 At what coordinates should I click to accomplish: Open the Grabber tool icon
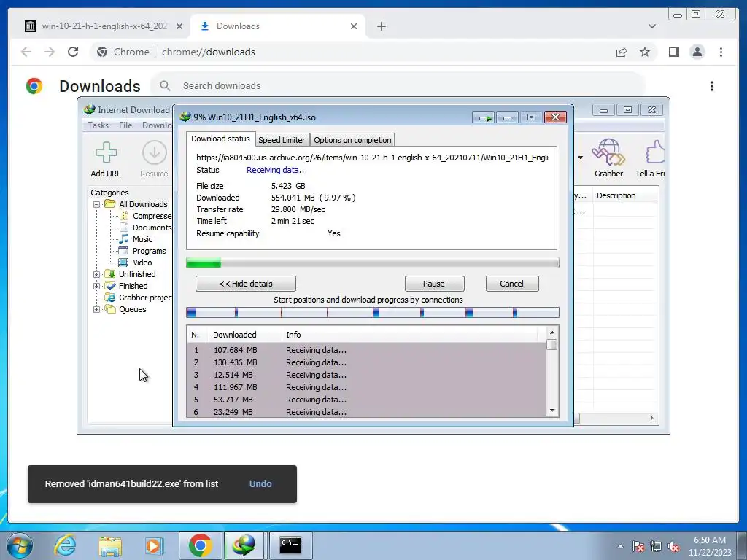click(608, 152)
